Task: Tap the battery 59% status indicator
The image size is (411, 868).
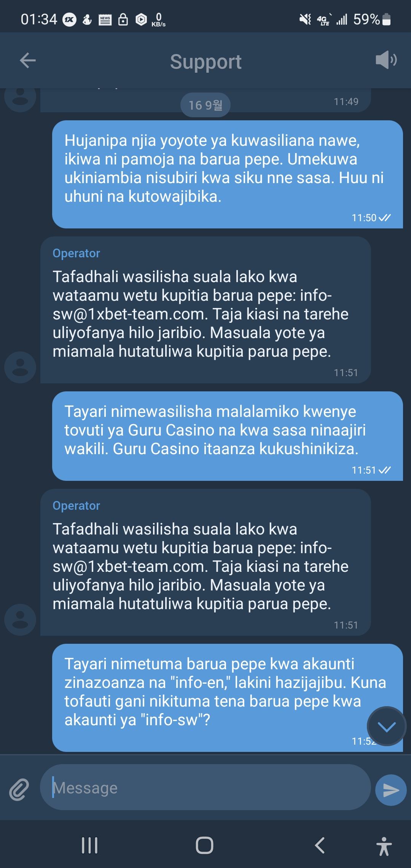Action: (x=372, y=19)
